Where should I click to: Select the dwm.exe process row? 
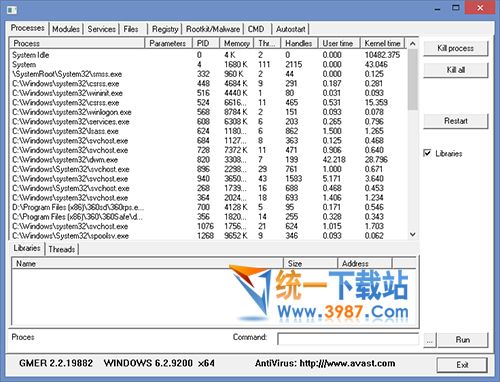pyautogui.click(x=209, y=160)
